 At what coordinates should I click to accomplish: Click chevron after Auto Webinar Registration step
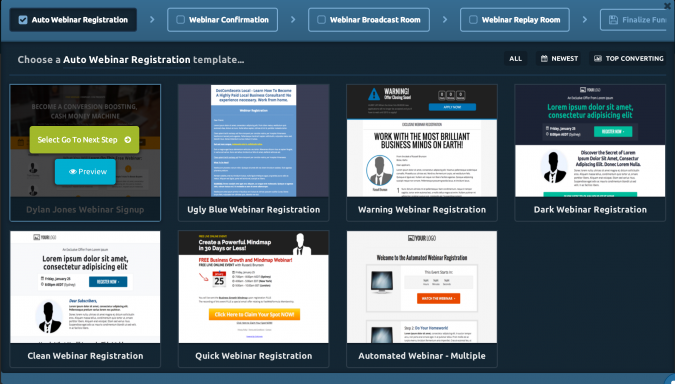click(x=152, y=20)
